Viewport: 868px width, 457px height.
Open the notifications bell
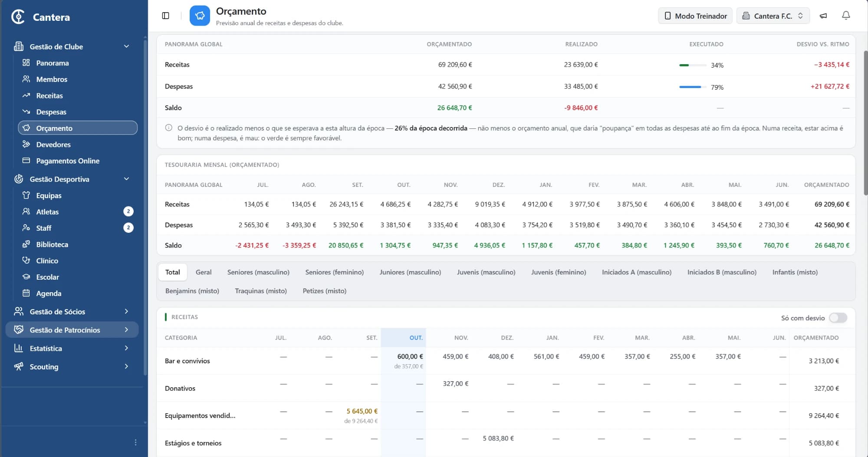click(846, 16)
